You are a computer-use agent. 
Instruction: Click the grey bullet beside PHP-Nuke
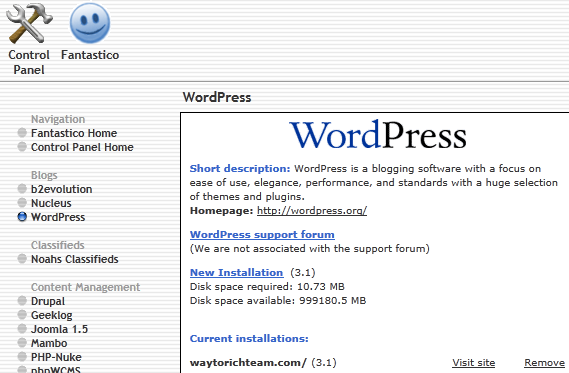(x=22, y=357)
